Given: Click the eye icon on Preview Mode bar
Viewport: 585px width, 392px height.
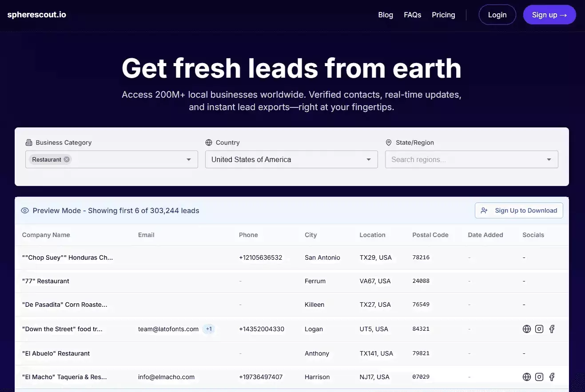Looking at the screenshot, I should (25, 210).
